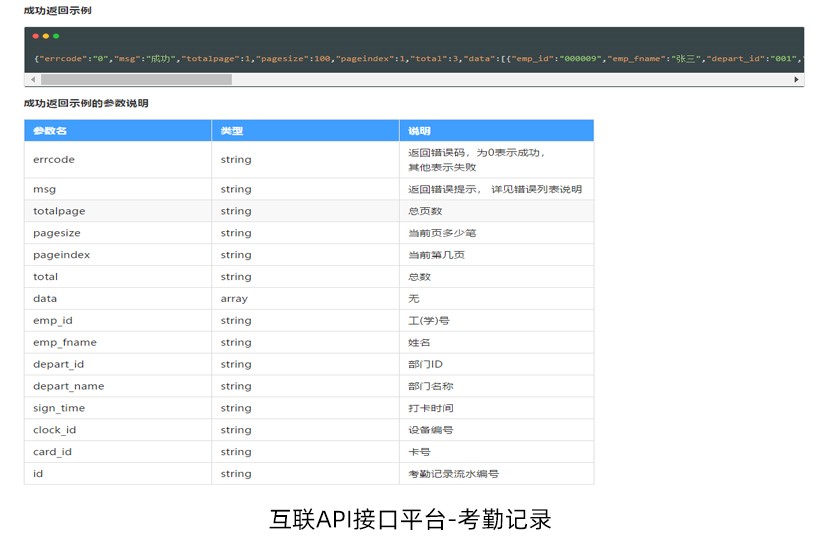Select the 类型 column header
This screenshot has height=540, width=820.
[232, 131]
